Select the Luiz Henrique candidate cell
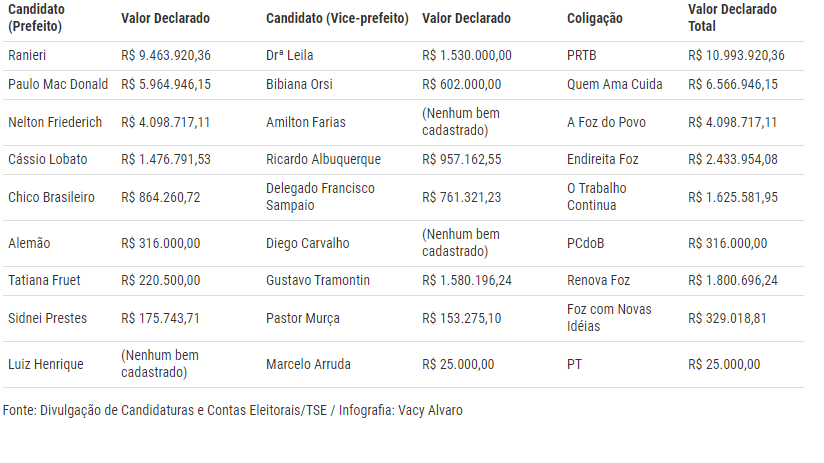Screen dimensions: 824x463 point(46,364)
